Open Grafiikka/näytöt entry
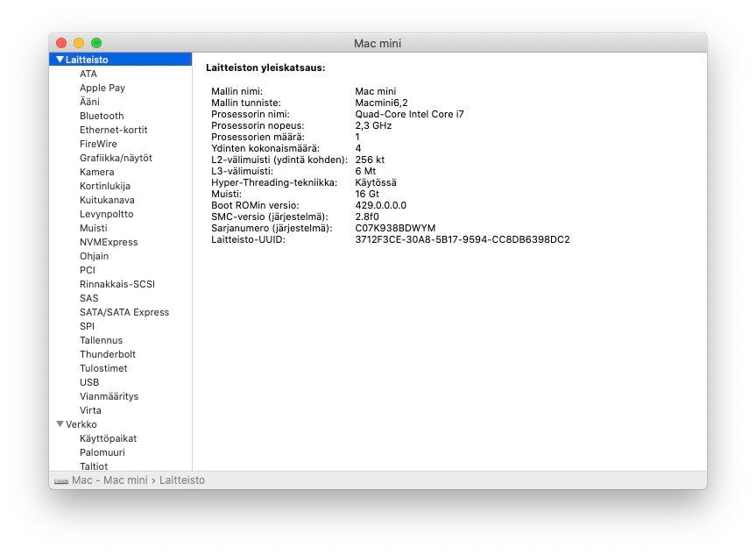Screen dimensions: 756x554 116,158
